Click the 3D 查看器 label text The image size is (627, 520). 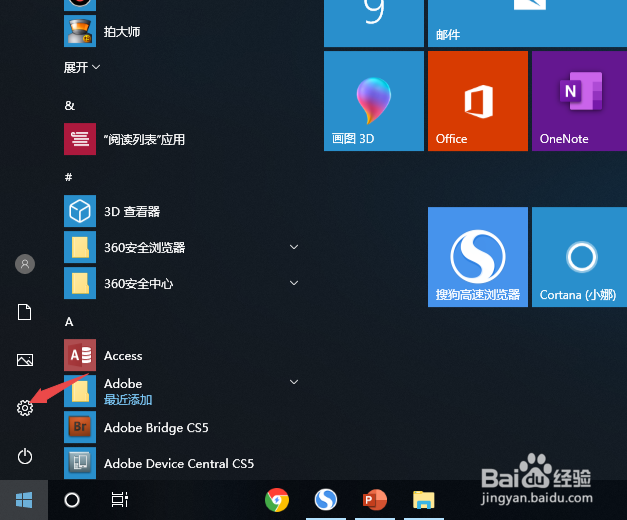coord(132,212)
